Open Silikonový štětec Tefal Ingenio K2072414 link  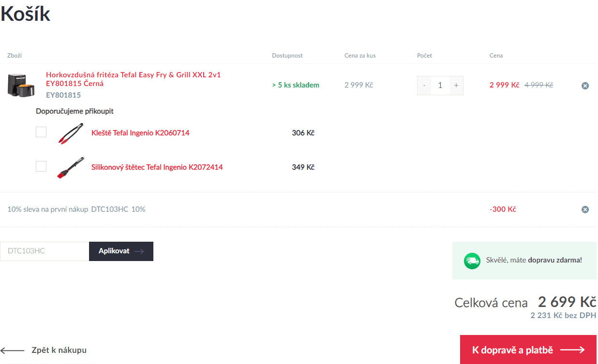coord(157,167)
